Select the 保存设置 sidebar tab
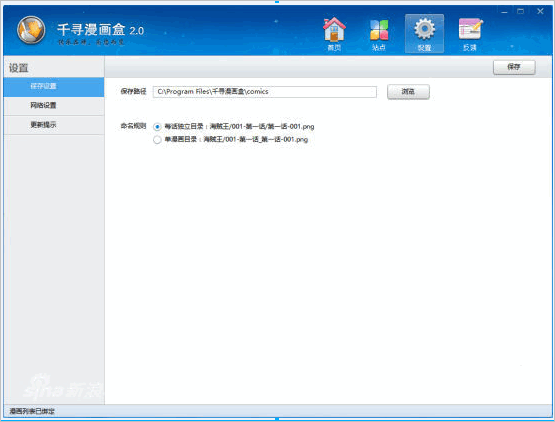 point(54,86)
